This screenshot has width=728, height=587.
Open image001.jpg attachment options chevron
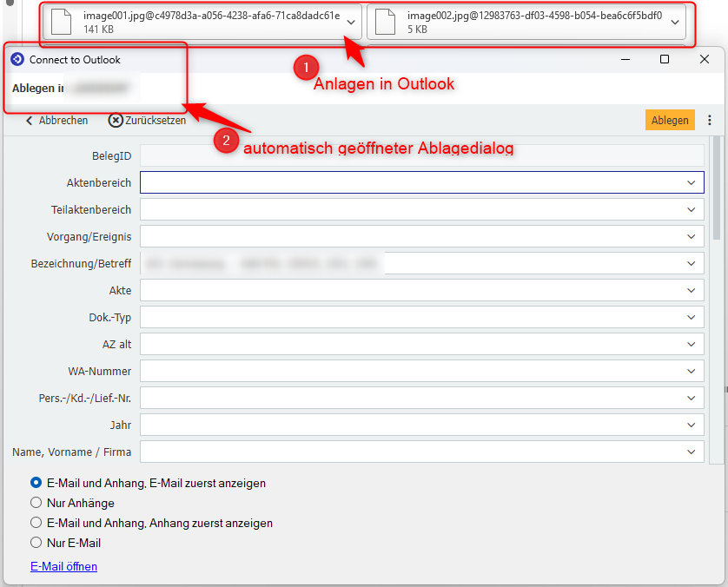pyautogui.click(x=350, y=22)
